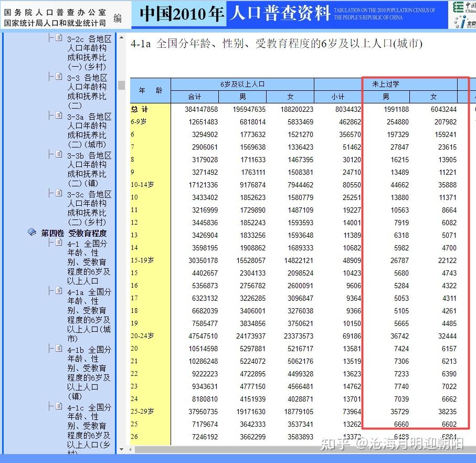
Task: Click document icon beside 4-1 tree entry
Action: click(59, 243)
